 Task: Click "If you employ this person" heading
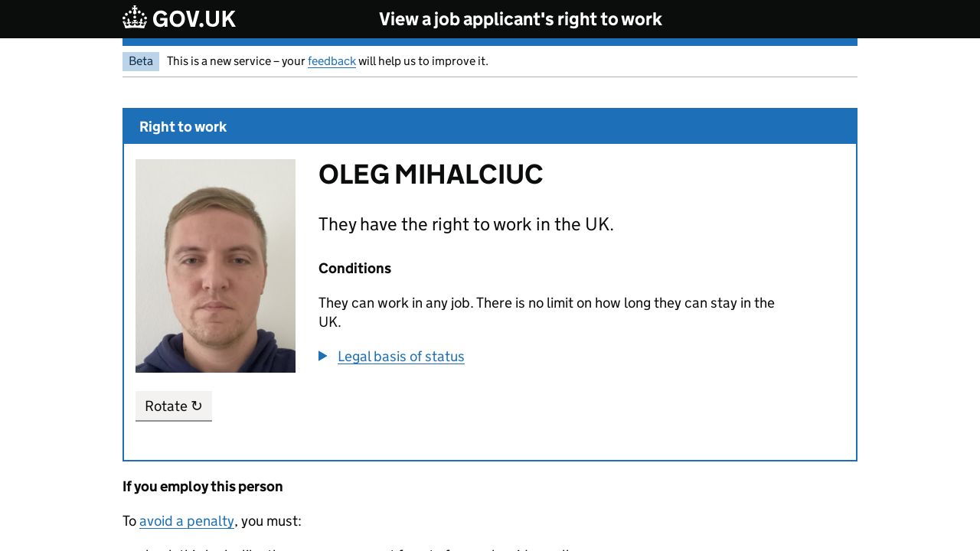point(203,487)
